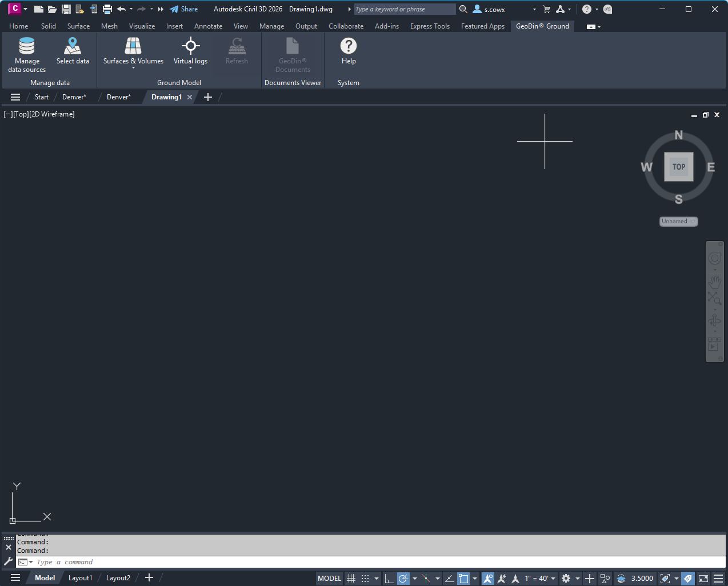This screenshot has width=728, height=586.
Task: Click the Clean Screen icon in status bar
Action: click(x=703, y=579)
